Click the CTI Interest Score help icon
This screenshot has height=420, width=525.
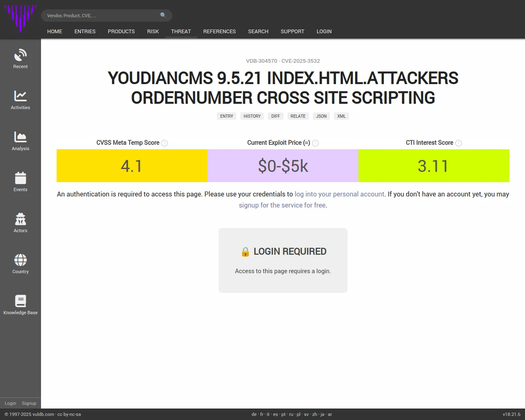pyautogui.click(x=459, y=143)
